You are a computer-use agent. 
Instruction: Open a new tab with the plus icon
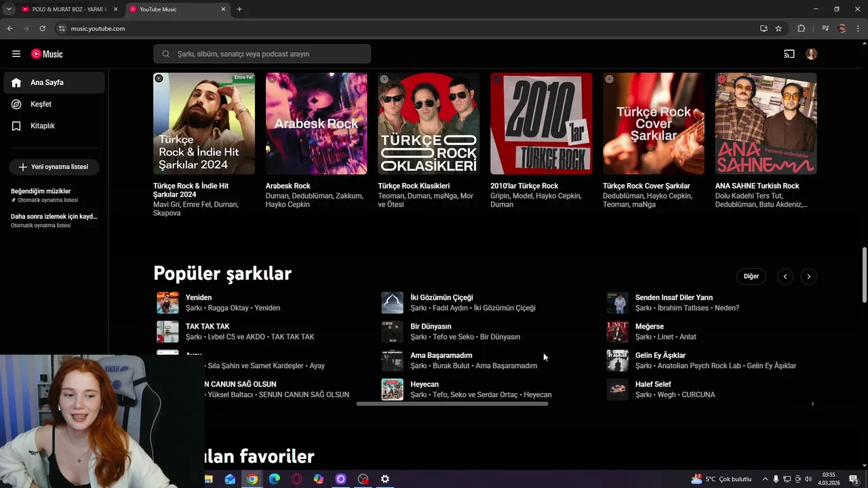[239, 9]
